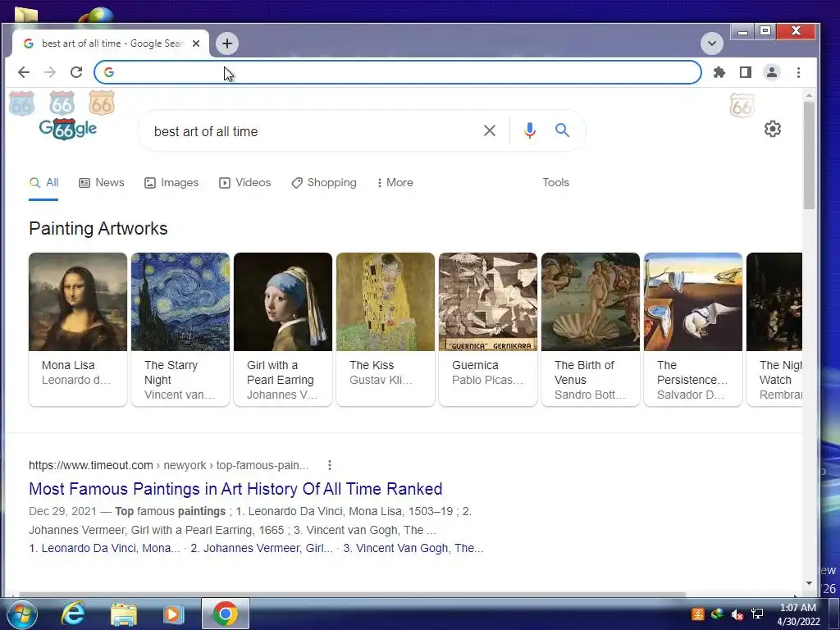Open The Persistence of Memory card
Viewport: 840px width, 630px height.
coord(693,330)
